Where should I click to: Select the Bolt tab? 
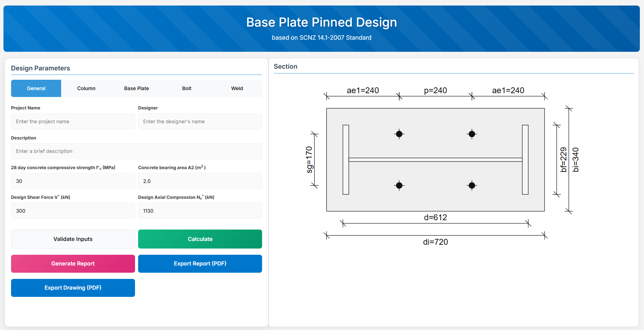(x=186, y=88)
